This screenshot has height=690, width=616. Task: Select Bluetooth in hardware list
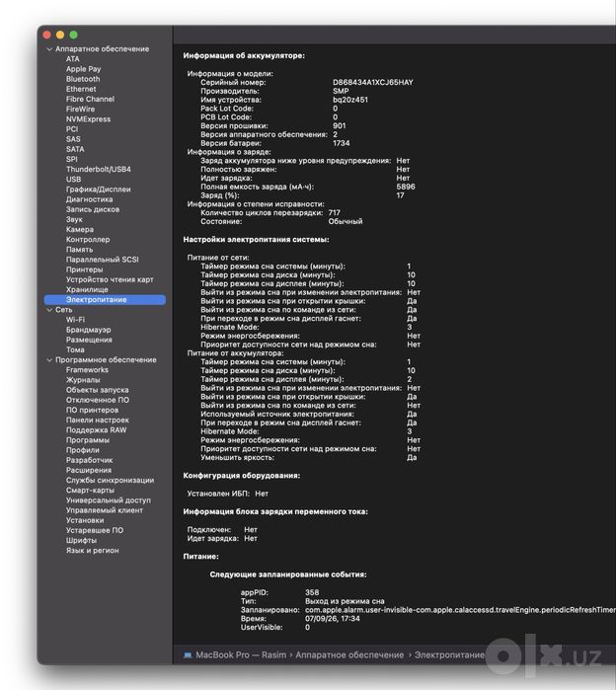coord(83,79)
